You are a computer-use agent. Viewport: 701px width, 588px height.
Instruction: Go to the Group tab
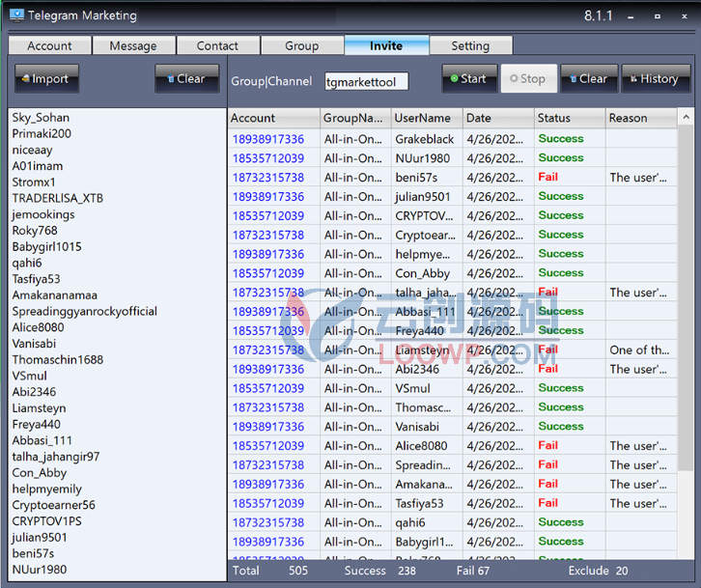302,45
